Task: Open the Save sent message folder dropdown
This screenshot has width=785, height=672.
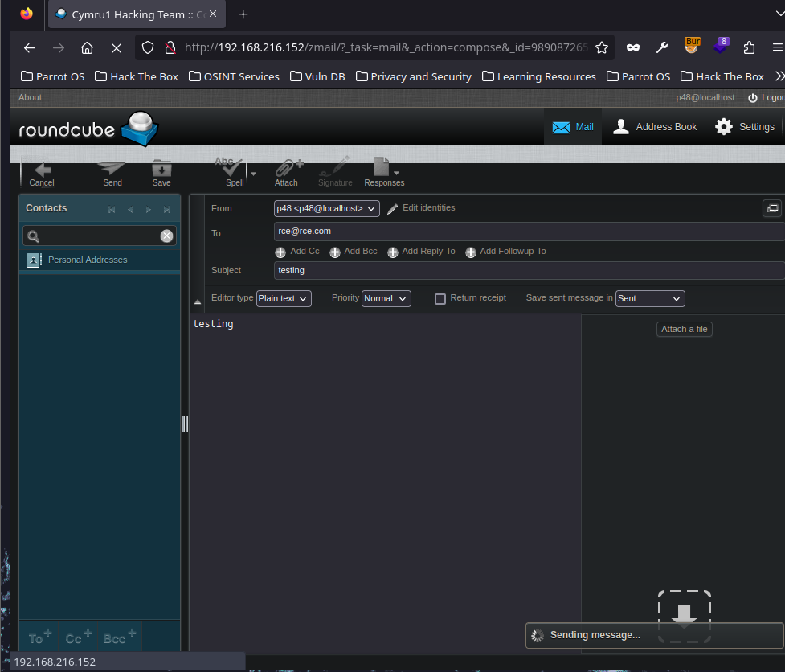Action: [650, 298]
